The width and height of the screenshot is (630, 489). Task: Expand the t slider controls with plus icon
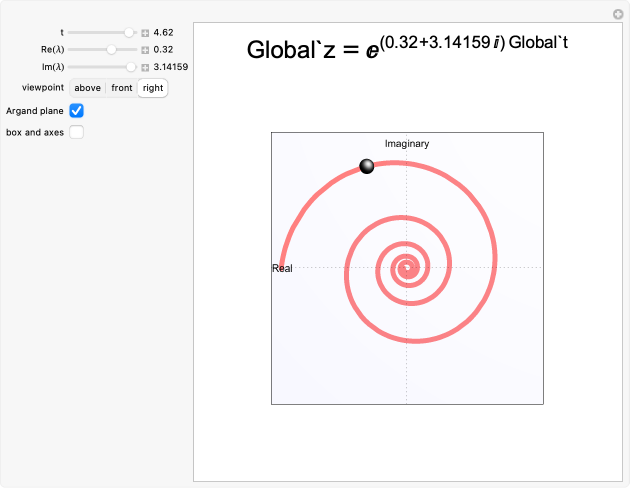[145, 33]
